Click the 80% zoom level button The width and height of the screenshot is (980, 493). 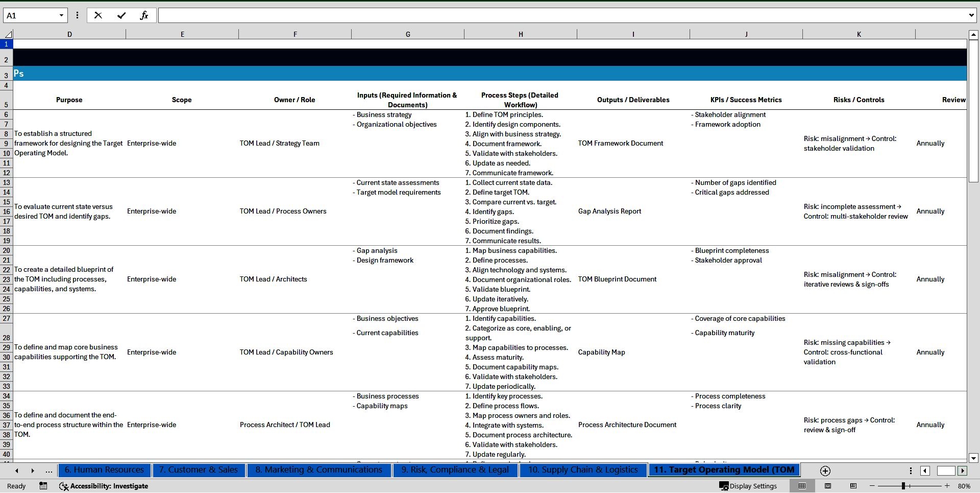964,486
